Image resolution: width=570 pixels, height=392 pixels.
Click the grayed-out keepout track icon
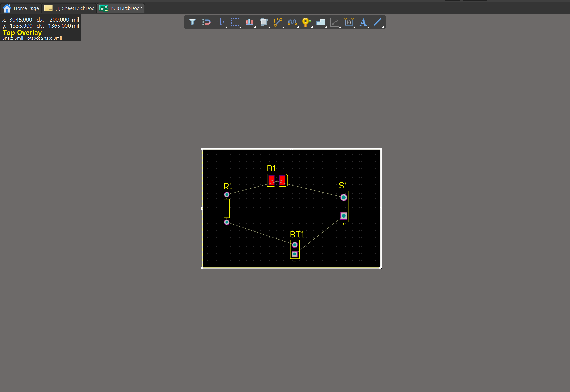click(x=335, y=22)
